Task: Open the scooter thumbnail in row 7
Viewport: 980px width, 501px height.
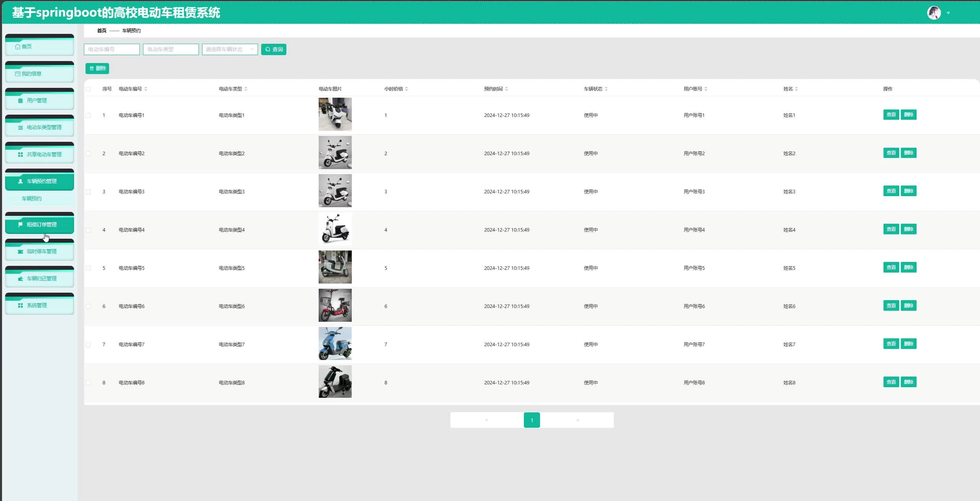Action: (335, 343)
